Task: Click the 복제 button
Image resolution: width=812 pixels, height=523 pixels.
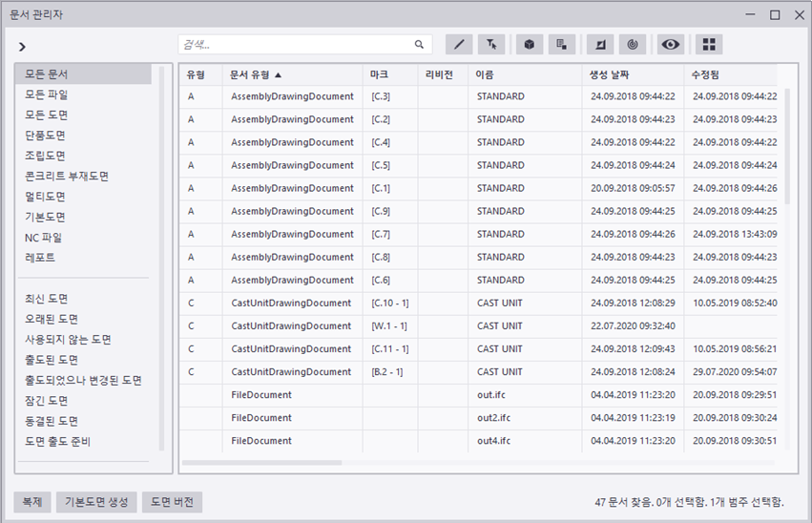Action: pos(32,502)
